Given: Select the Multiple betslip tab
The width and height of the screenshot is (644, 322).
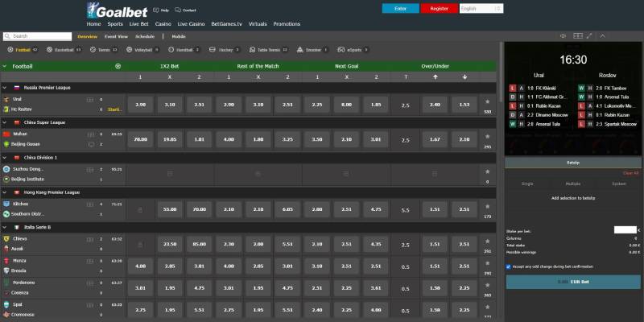Looking at the screenshot, I should click(x=573, y=184).
